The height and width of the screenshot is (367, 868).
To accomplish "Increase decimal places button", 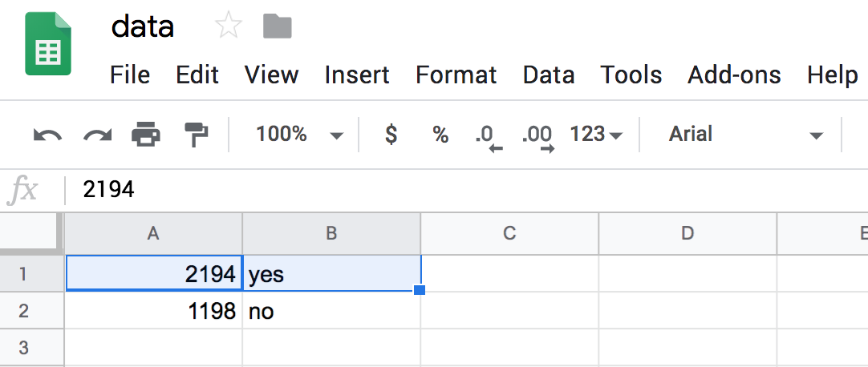I will click(x=537, y=136).
